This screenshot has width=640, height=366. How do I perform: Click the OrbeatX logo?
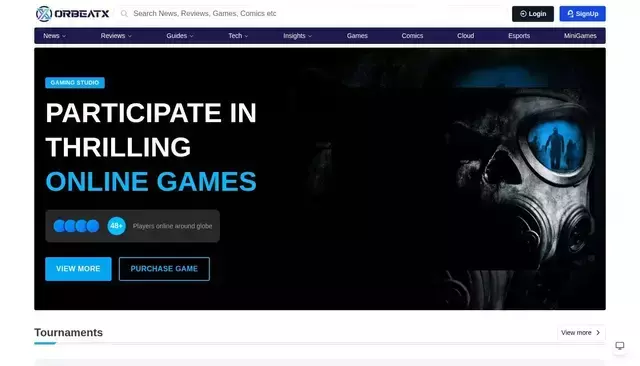[x=72, y=14]
